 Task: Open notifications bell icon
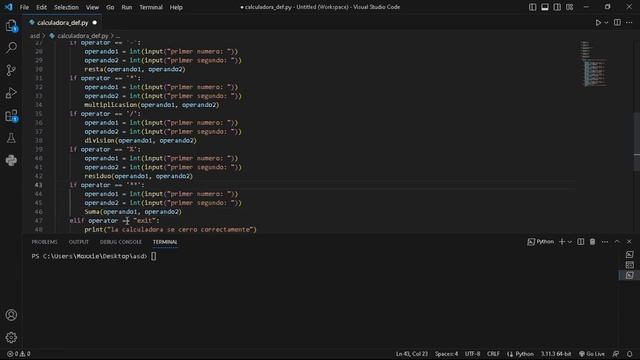click(x=629, y=354)
